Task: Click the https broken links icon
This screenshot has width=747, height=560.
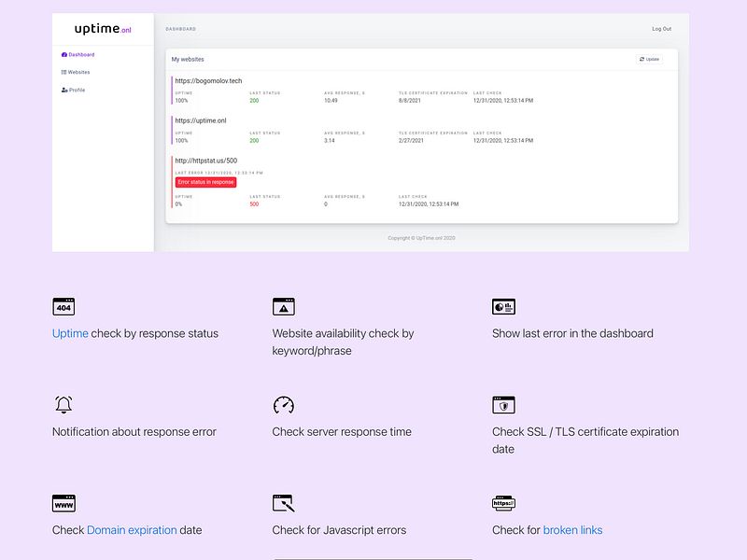Action: (503, 503)
